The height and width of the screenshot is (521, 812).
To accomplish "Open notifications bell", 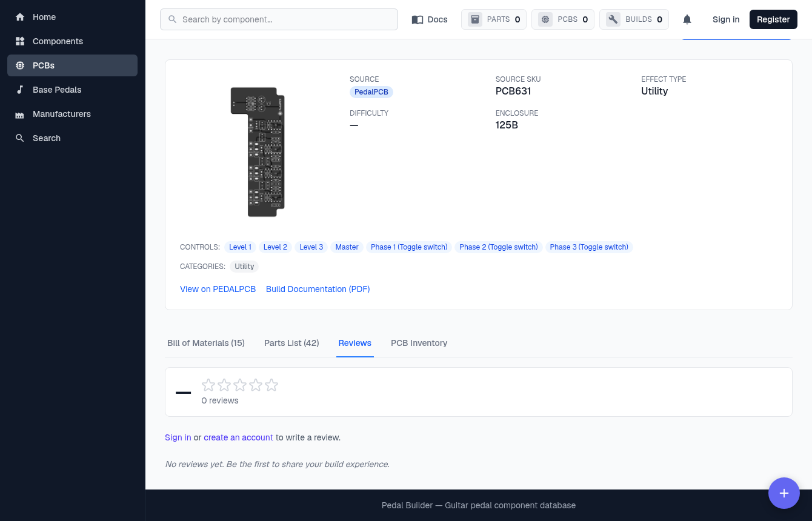I will click(687, 19).
